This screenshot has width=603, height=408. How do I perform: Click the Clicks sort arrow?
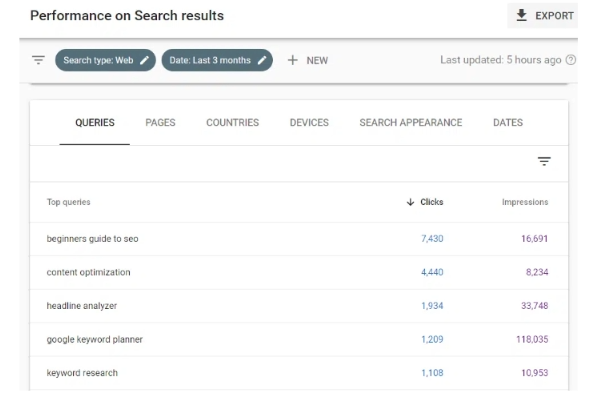pos(410,202)
